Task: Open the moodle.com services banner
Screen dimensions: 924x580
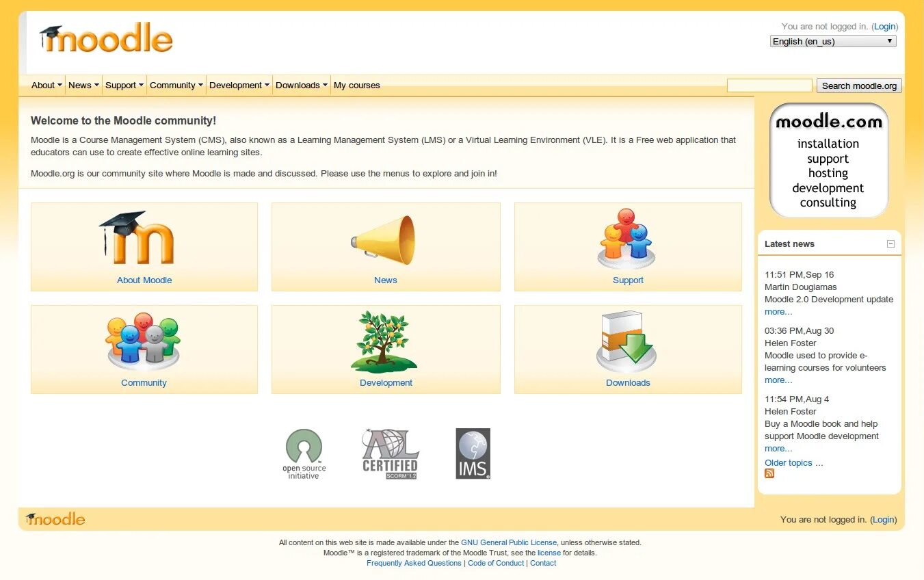Action: coord(829,161)
